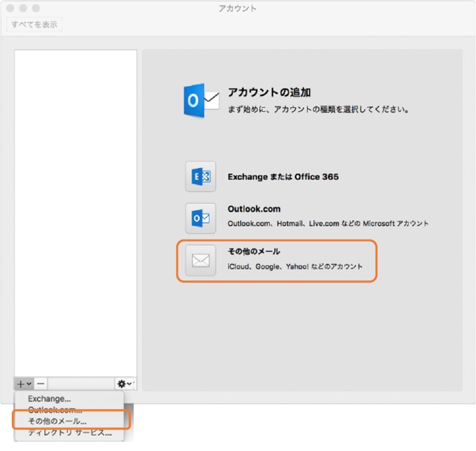Click the empty accounts list pane
This screenshot has height=451, width=476.
point(76,213)
